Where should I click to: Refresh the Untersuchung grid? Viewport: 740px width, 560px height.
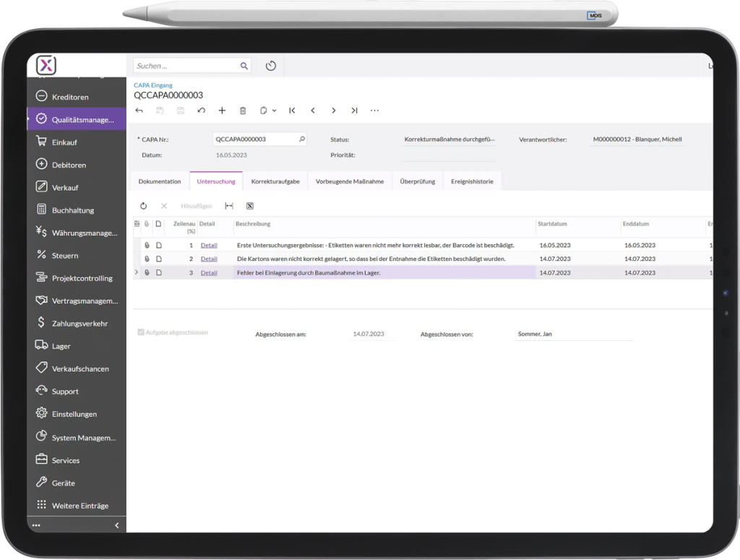(x=143, y=206)
